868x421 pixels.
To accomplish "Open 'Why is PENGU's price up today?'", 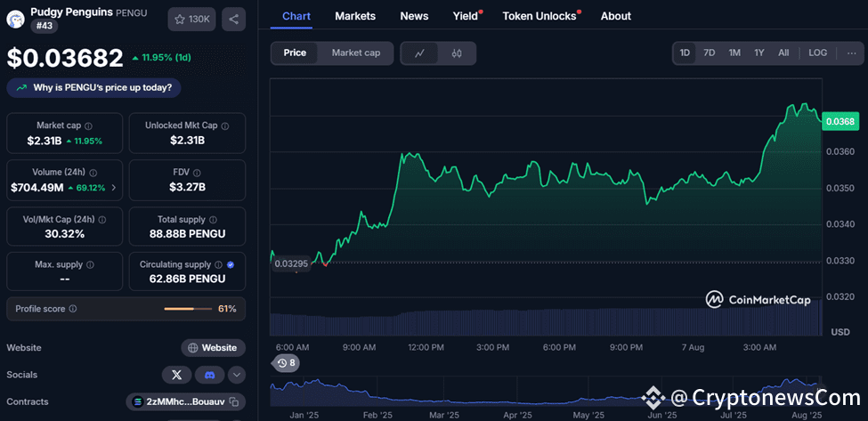I will 93,87.
